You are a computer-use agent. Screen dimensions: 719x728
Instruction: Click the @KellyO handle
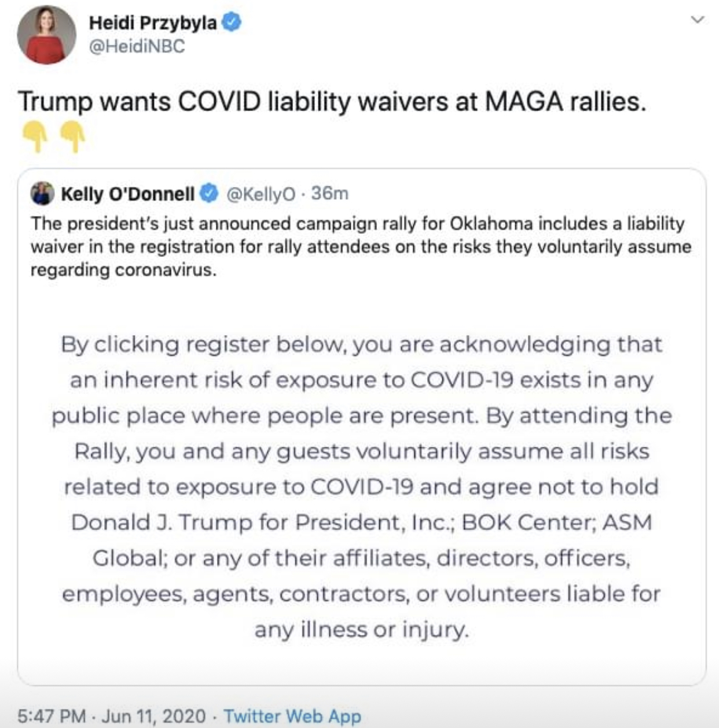pos(261,194)
